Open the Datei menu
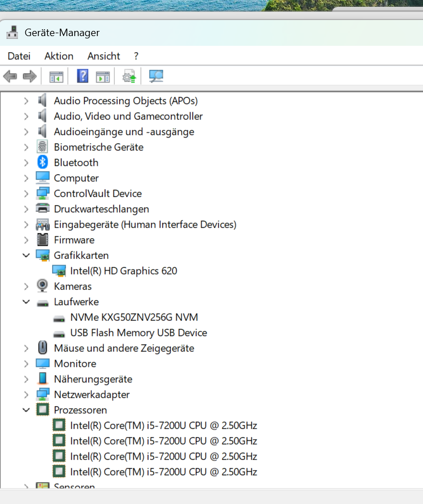423x504 pixels. tap(19, 56)
